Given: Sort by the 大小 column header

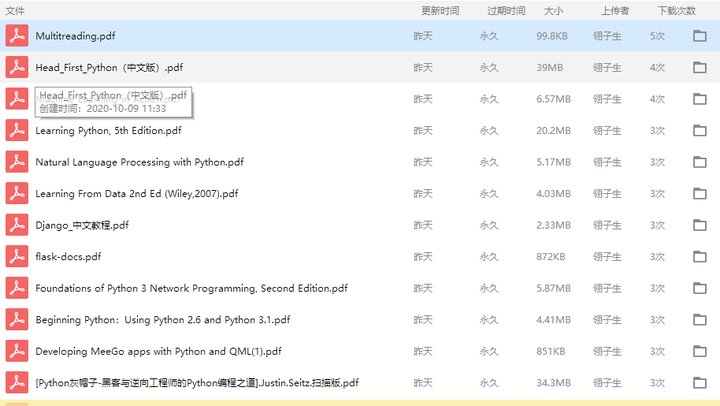Looking at the screenshot, I should [553, 10].
